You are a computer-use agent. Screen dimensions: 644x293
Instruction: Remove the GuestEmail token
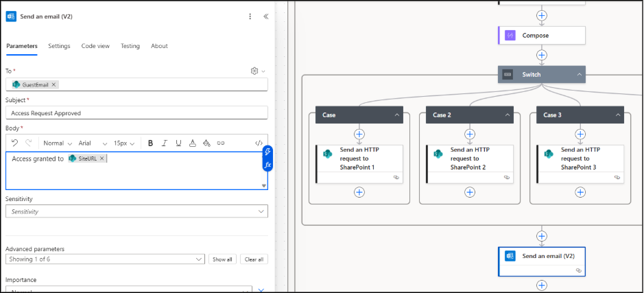click(54, 84)
